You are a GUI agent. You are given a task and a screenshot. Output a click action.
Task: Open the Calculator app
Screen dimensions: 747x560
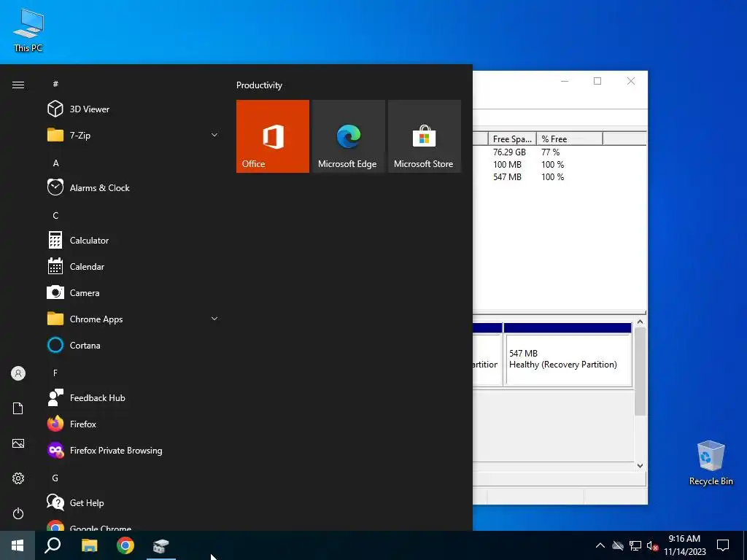133,241
